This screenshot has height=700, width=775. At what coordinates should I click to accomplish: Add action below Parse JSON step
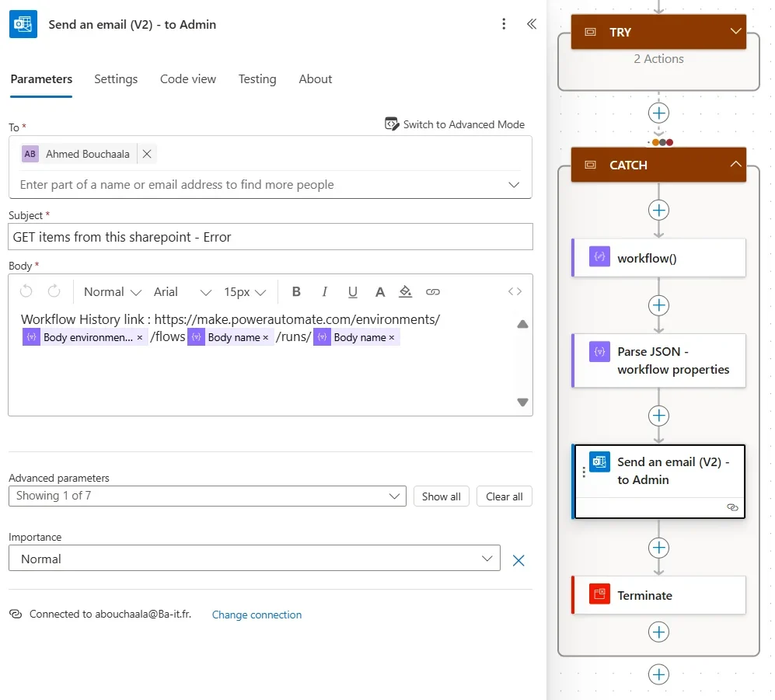coord(658,416)
